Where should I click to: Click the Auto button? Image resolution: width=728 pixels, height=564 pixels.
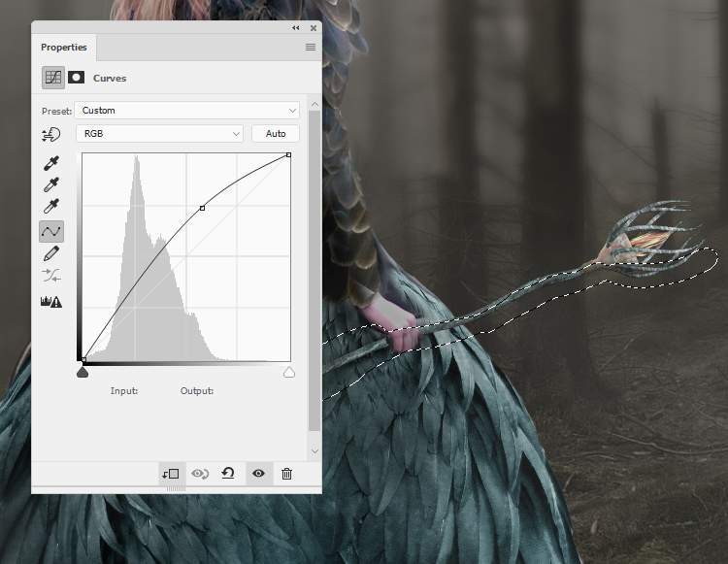276,134
